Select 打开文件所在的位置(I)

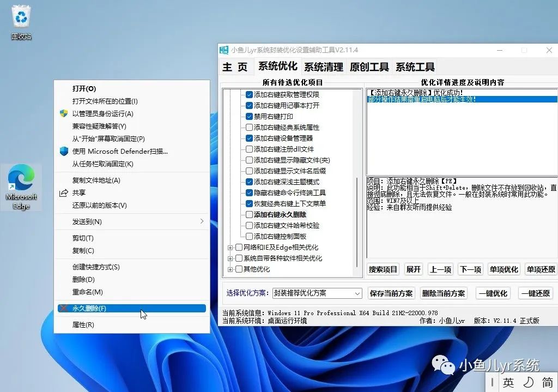132,101
